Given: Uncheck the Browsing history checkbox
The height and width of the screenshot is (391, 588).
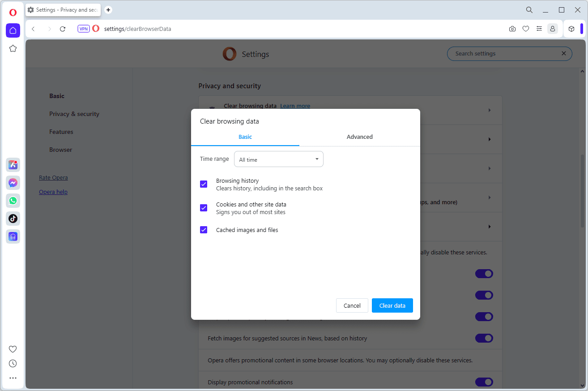Looking at the screenshot, I should point(204,184).
